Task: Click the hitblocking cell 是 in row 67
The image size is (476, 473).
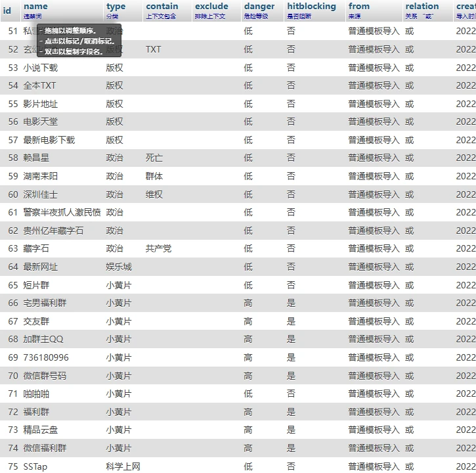Action: [x=291, y=321]
